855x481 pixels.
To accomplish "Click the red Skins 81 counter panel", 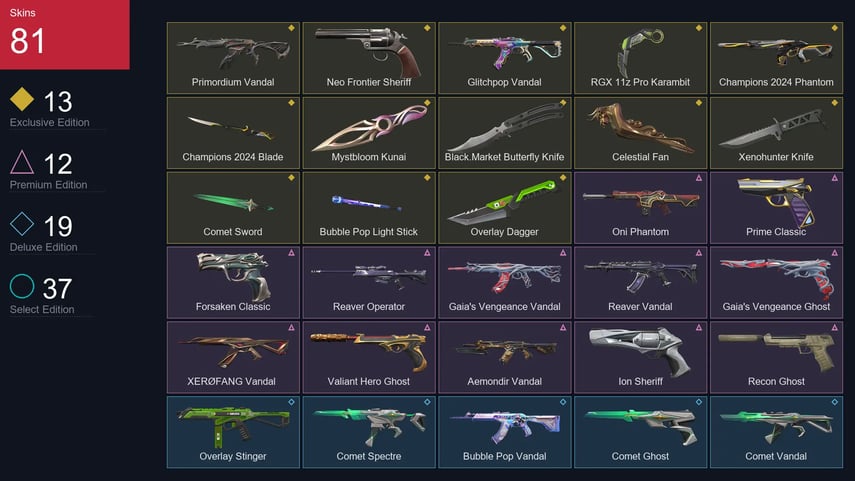I will (x=65, y=34).
